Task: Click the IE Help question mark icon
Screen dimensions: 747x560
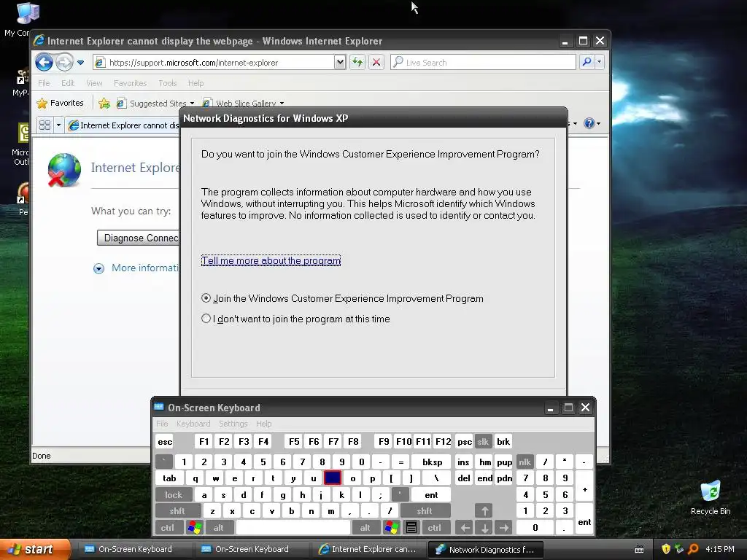Action: pos(589,123)
